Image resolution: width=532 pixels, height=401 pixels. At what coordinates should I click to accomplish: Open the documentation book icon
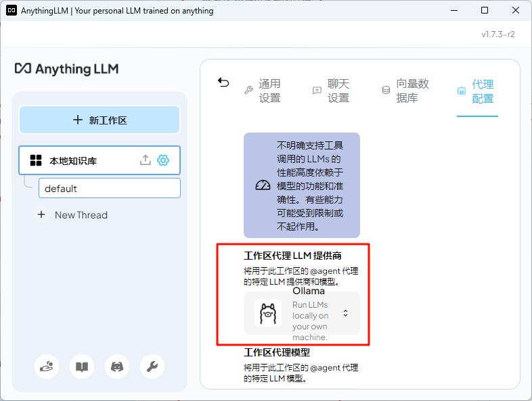pos(82,367)
